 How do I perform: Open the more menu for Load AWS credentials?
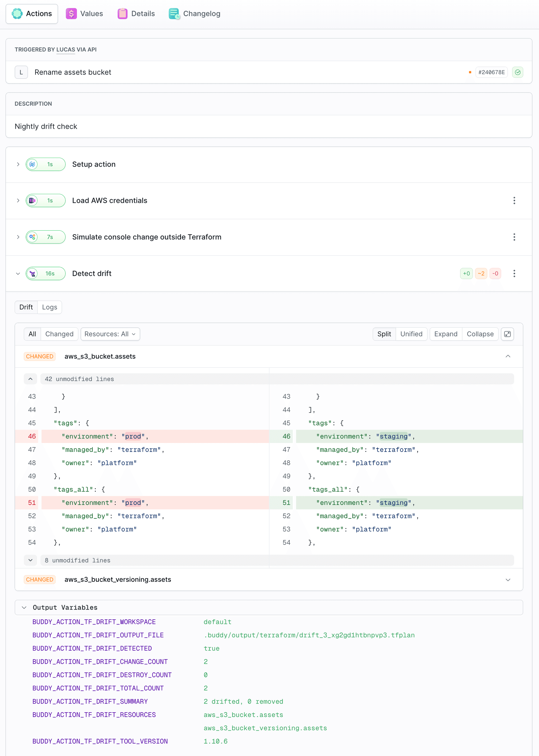514,201
